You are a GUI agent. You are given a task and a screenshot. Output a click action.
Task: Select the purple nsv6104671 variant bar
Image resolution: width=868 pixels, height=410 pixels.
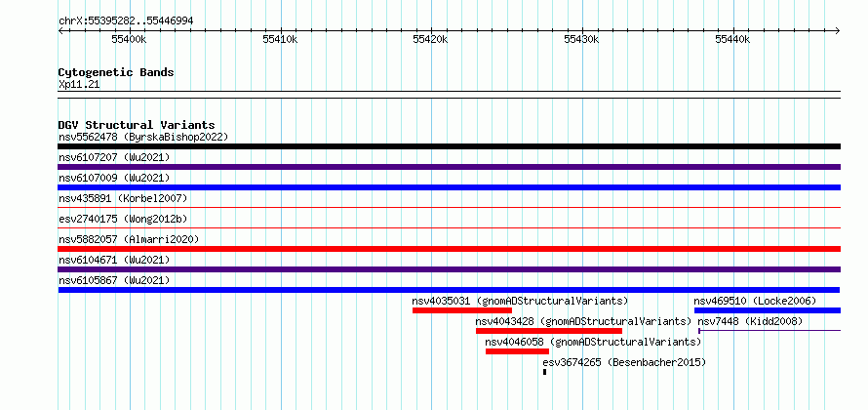(x=449, y=269)
